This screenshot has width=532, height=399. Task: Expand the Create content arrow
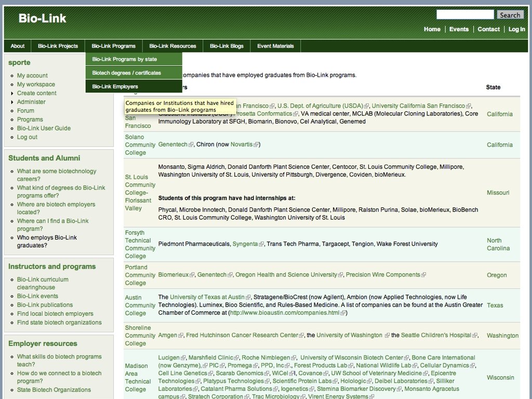(12, 94)
